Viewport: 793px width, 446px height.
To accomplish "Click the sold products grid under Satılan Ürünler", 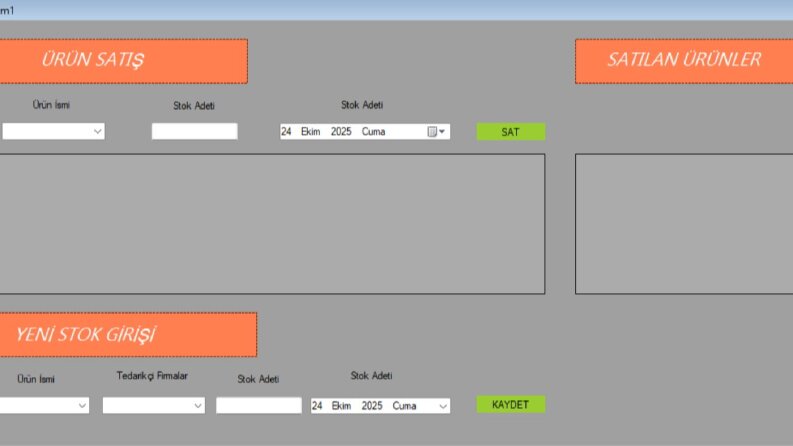I will pos(684,224).
